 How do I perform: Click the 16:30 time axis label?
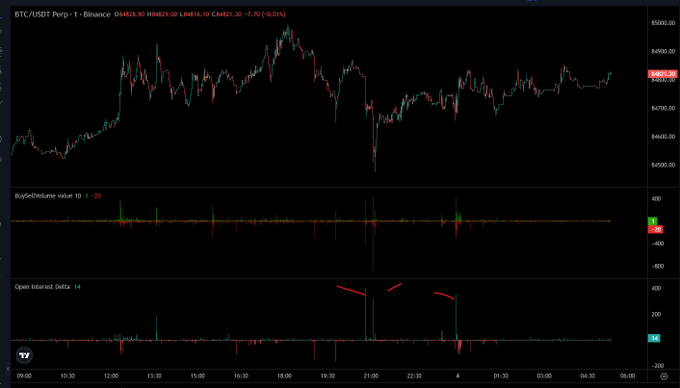tap(241, 376)
